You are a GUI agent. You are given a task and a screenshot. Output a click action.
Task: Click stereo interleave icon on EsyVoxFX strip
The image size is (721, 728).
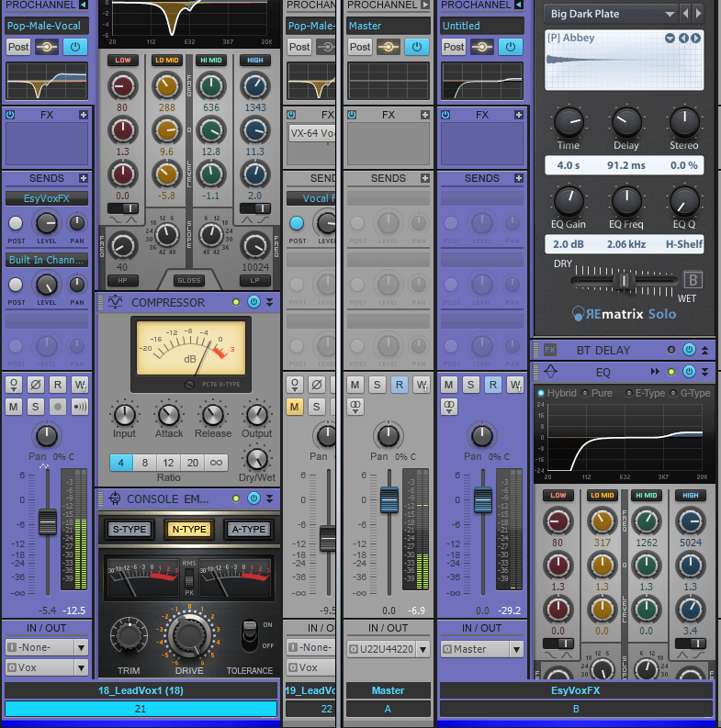pyautogui.click(x=449, y=407)
